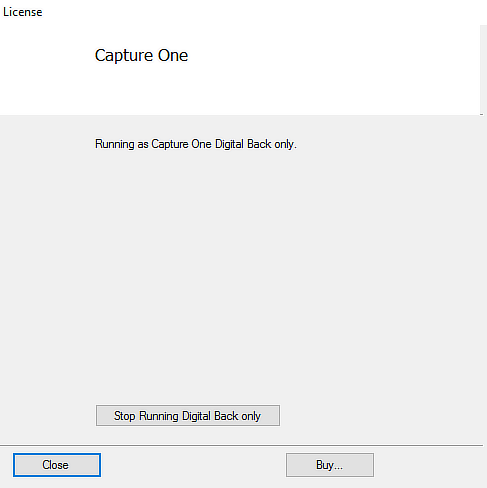Select the 'Running as Capture One Digital Back only.' text

point(196,144)
